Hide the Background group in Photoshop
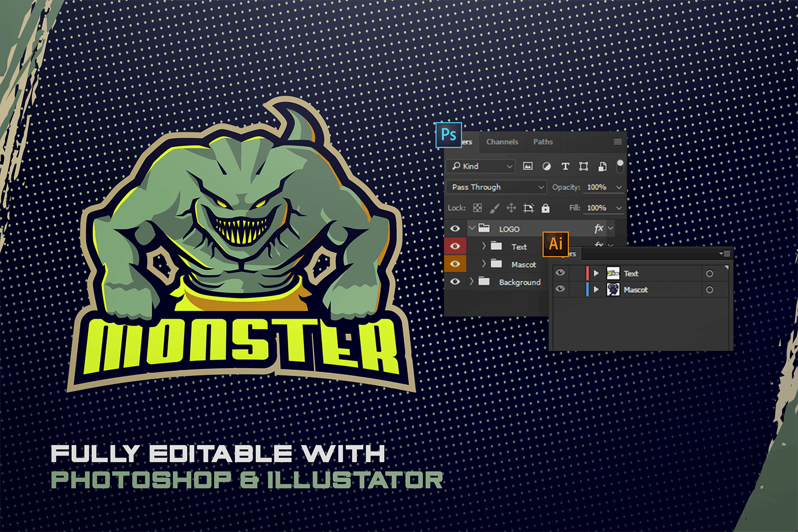 (x=455, y=281)
